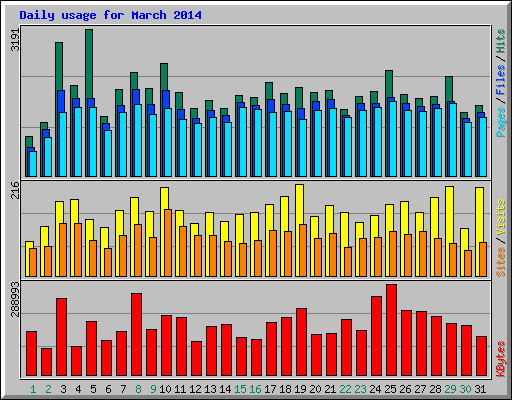Screen dimensions: 512x400
Task: Click day 31 on the x-axis
Action: click(480, 389)
